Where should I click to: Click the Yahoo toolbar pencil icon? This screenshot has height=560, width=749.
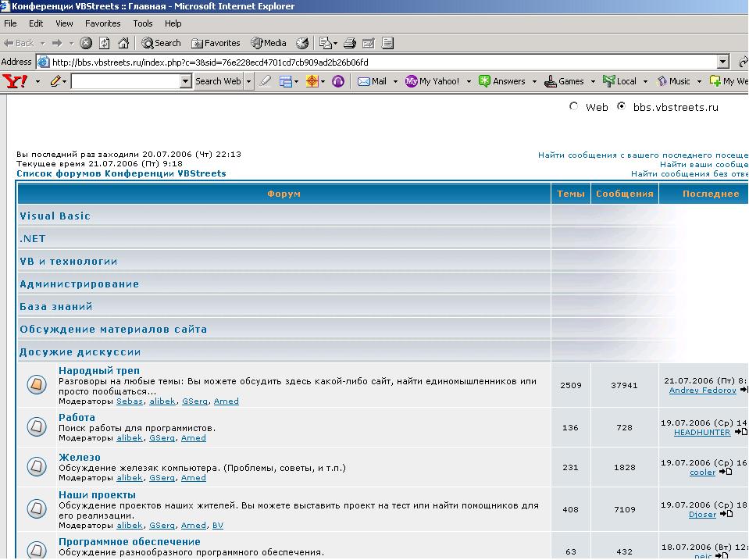pyautogui.click(x=55, y=81)
